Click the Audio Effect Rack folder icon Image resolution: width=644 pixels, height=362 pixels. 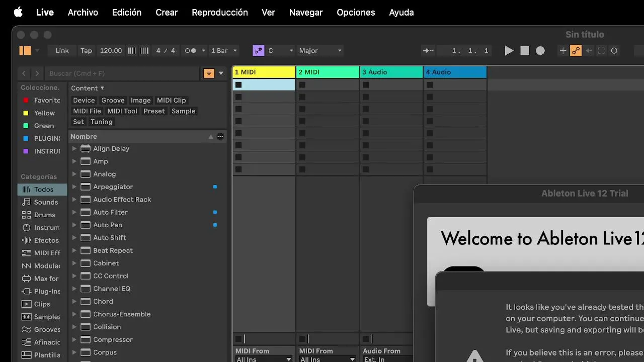[85, 200]
